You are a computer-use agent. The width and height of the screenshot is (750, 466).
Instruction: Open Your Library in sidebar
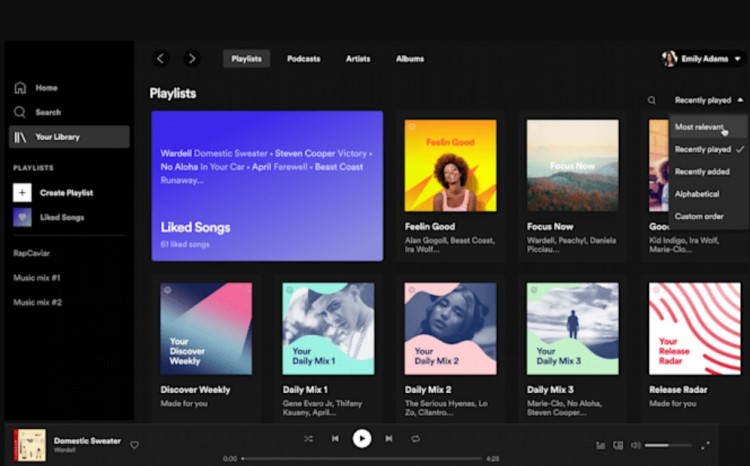pyautogui.click(x=69, y=137)
